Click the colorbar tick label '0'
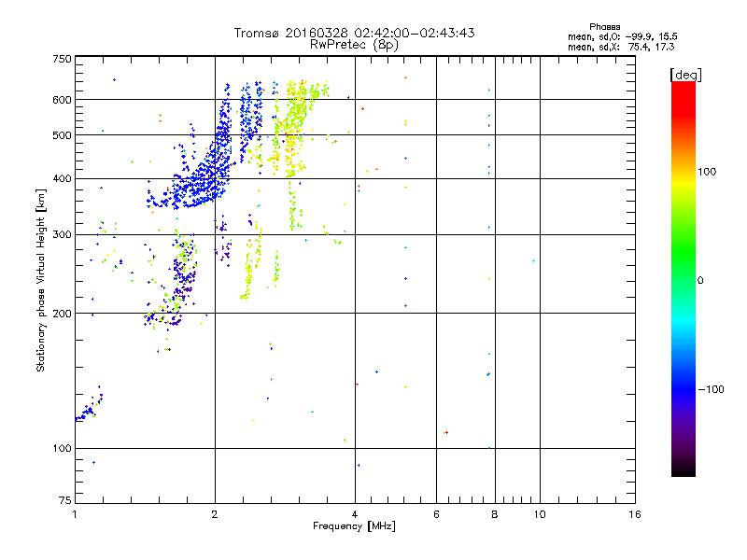The height and width of the screenshot is (560, 747). tap(700, 281)
